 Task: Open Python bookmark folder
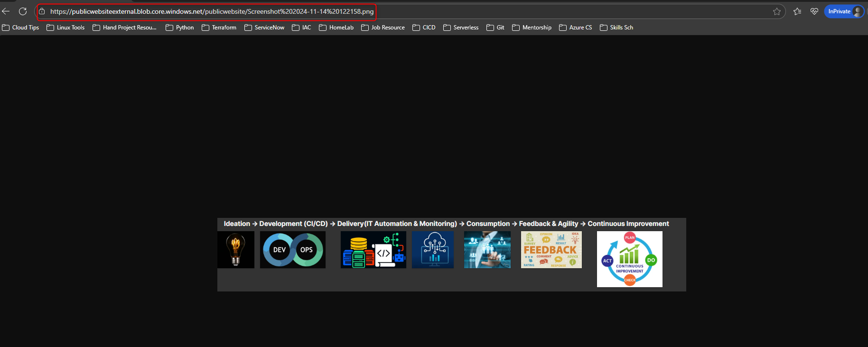coord(179,28)
